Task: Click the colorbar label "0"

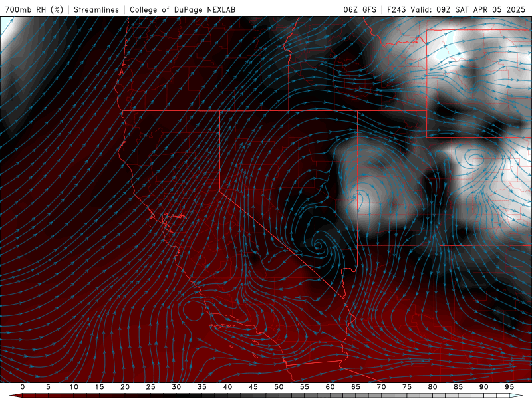Action: click(x=23, y=387)
